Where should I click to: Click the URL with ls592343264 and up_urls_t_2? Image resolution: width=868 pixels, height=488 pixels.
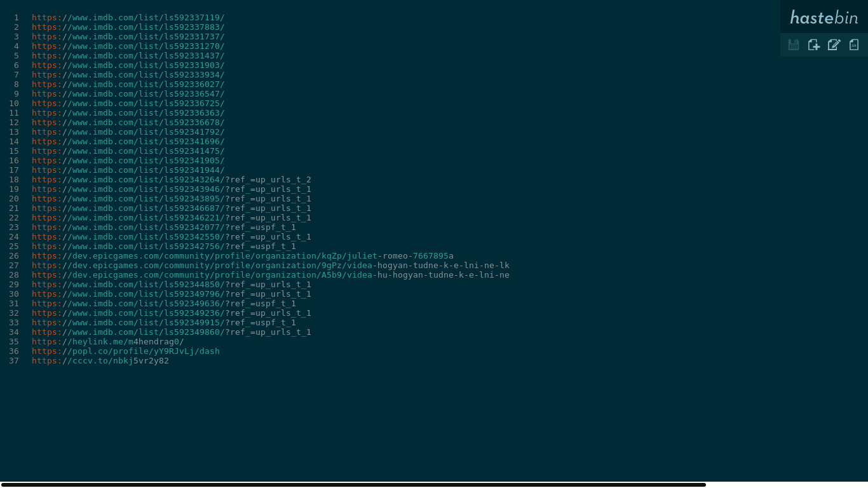pos(172,180)
